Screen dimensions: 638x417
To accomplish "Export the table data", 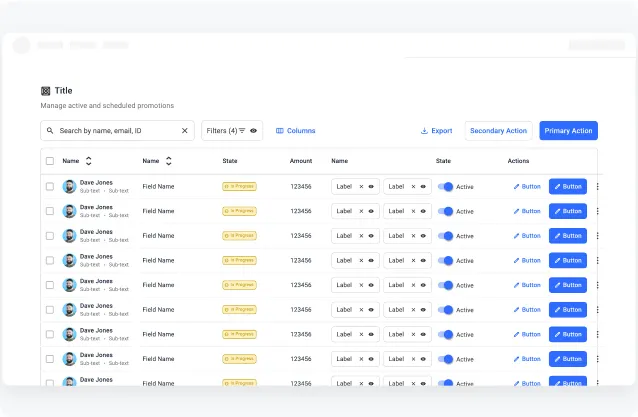I will coord(436,131).
